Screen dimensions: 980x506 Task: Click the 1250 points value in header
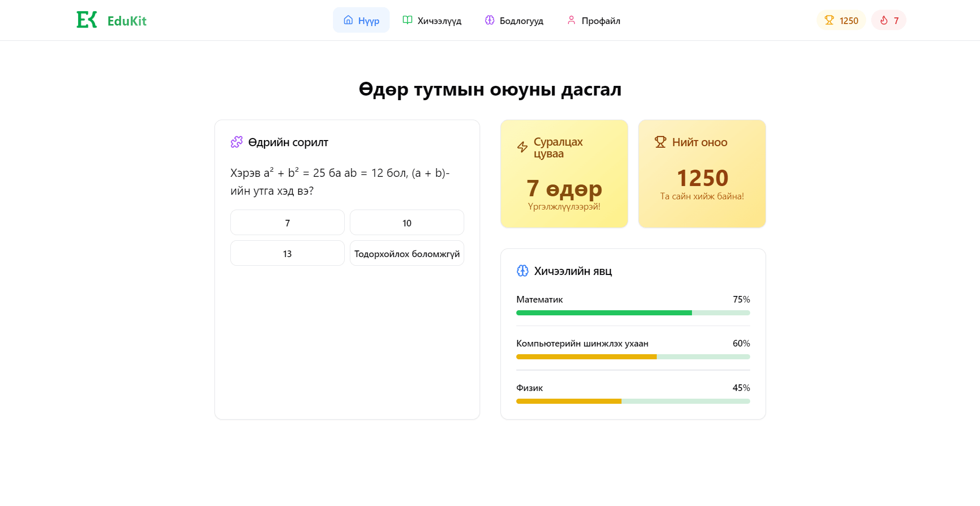[849, 20]
